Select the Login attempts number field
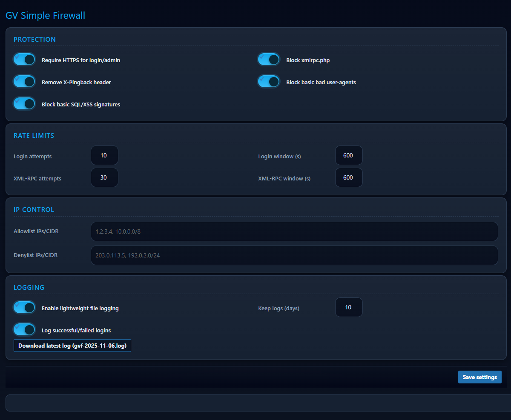The image size is (511, 420). coord(104,155)
